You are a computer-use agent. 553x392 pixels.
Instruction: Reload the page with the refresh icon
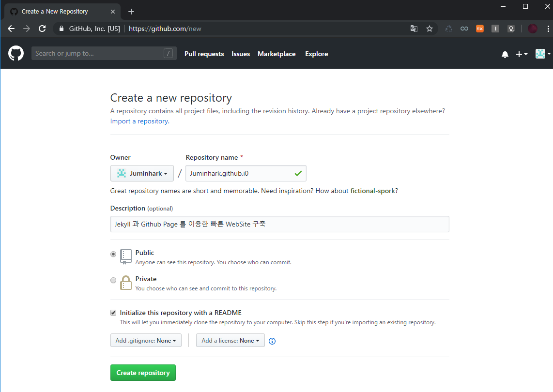(42, 29)
